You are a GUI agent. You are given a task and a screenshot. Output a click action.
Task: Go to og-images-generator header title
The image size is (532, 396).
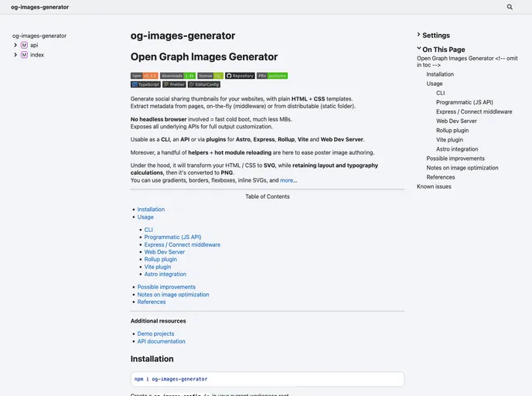pos(39,7)
